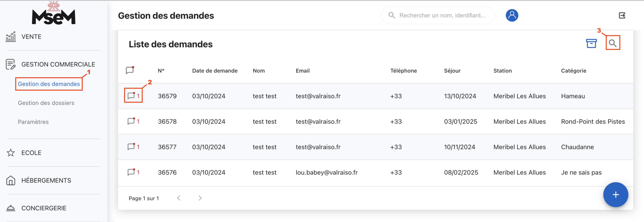Select Gestion des demandes link

[49, 84]
